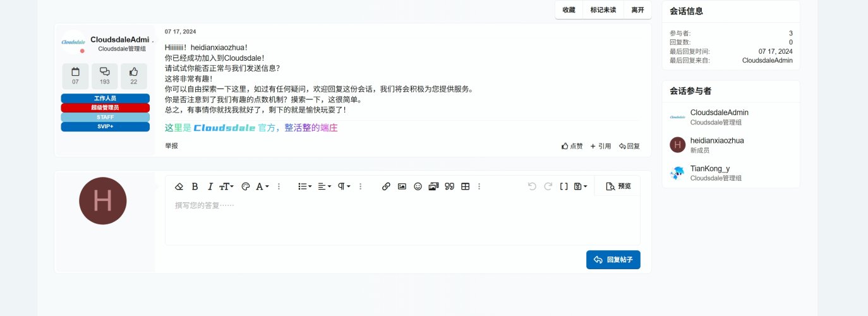Like the message with 点赞
Viewport: 868px width, 316px height.
click(x=572, y=146)
